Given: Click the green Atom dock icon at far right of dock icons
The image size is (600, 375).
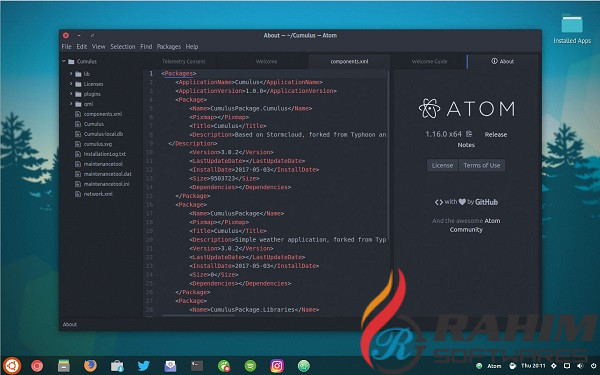Looking at the screenshot, I should [304, 366].
